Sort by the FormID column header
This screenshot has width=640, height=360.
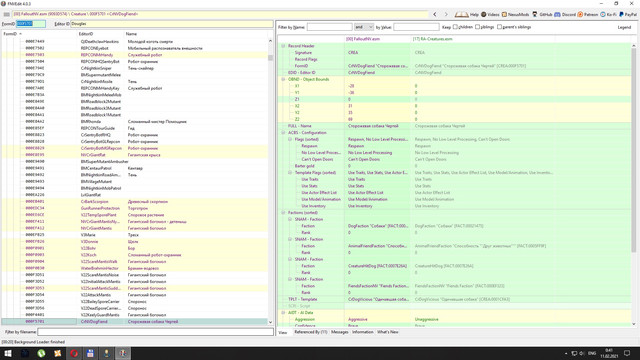coord(39,34)
